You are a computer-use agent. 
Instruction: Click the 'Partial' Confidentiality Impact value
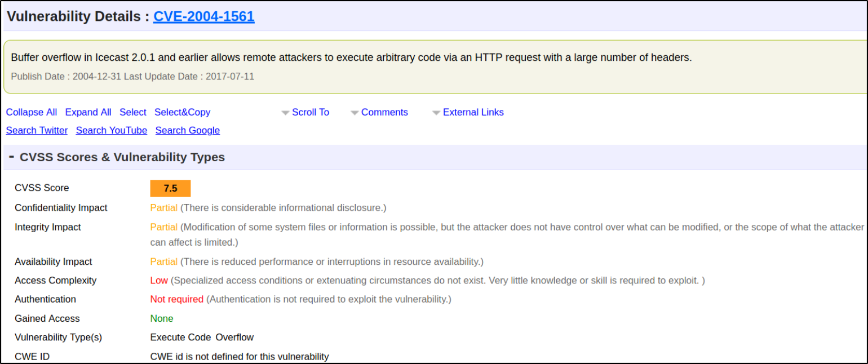164,207
